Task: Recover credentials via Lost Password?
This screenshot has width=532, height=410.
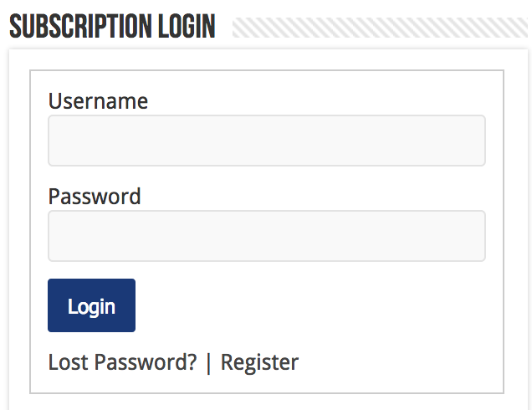Action: (122, 362)
